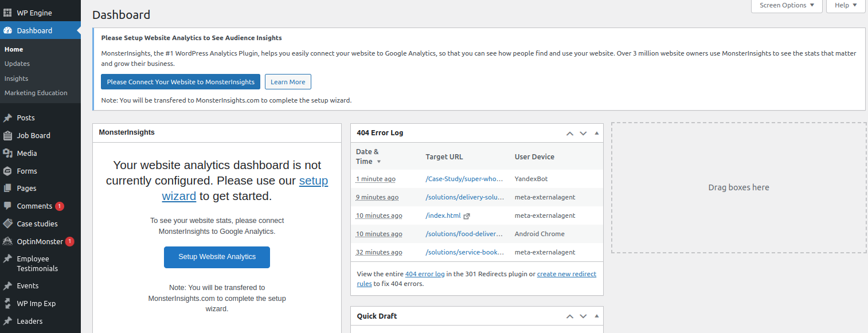Click the '1 minute ago' timestamp
Image resolution: width=868 pixels, height=333 pixels.
pos(376,179)
